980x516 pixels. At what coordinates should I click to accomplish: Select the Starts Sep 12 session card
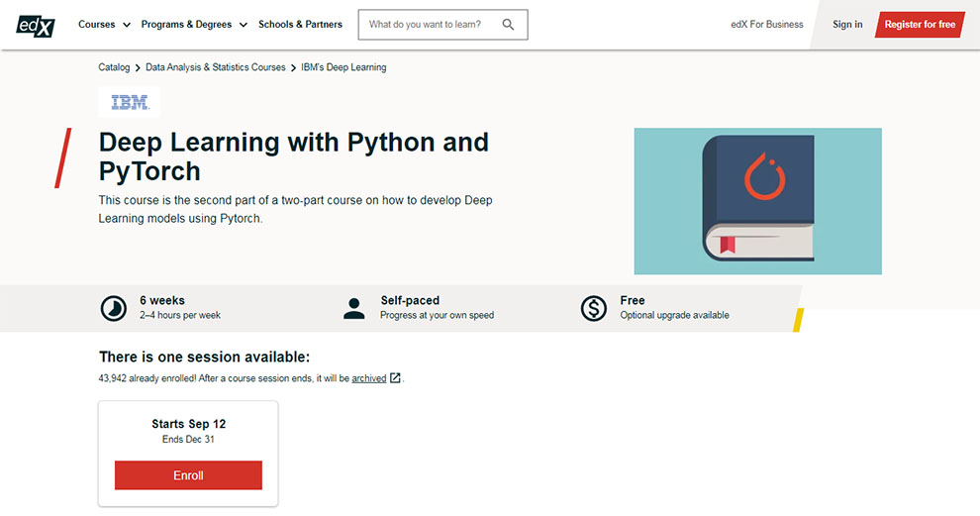188,454
